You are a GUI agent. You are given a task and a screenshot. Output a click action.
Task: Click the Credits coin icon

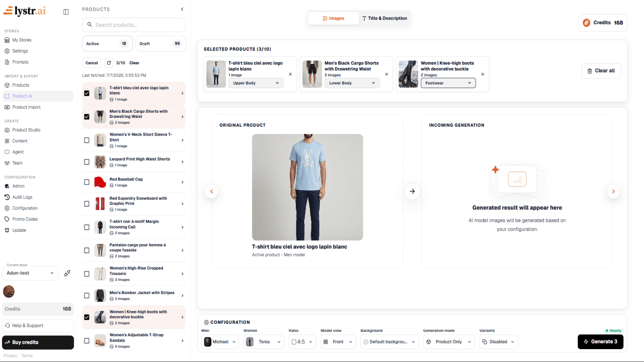586,23
